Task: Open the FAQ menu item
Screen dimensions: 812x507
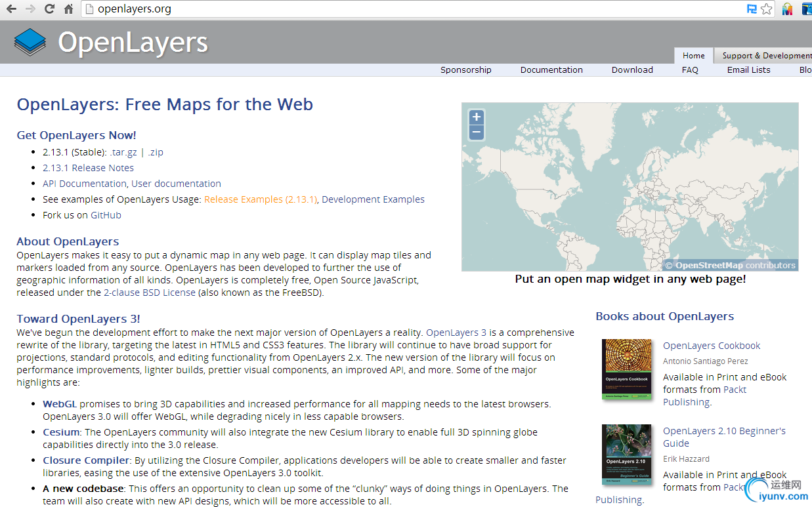Action: (690, 70)
